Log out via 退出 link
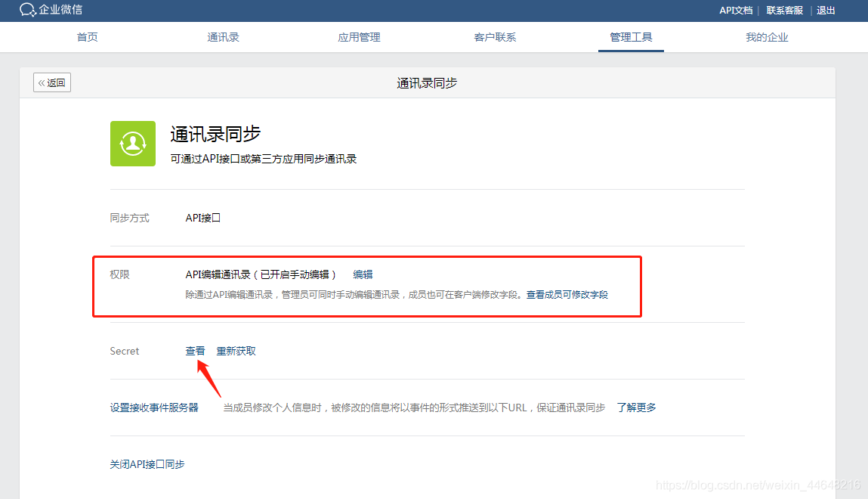The height and width of the screenshot is (499, 868). (826, 10)
